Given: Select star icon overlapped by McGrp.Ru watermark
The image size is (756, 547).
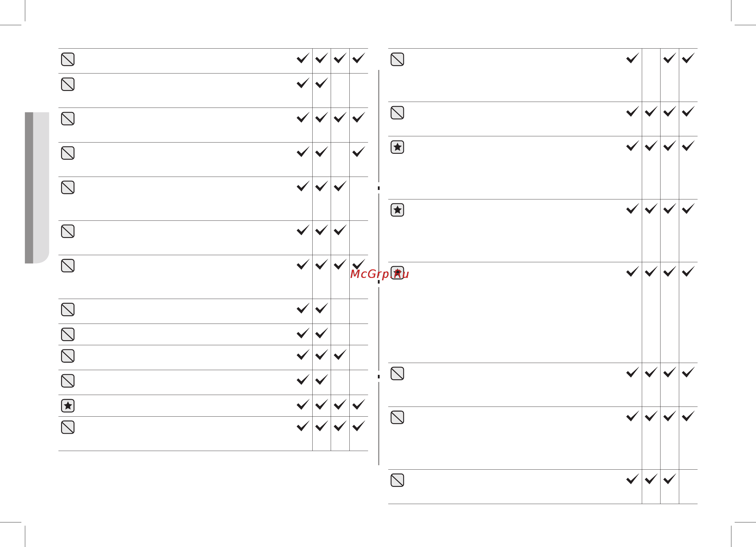Looking at the screenshot, I should click(x=397, y=273).
